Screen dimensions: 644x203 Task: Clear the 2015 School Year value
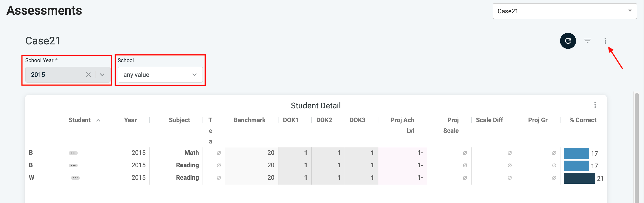pyautogui.click(x=88, y=74)
